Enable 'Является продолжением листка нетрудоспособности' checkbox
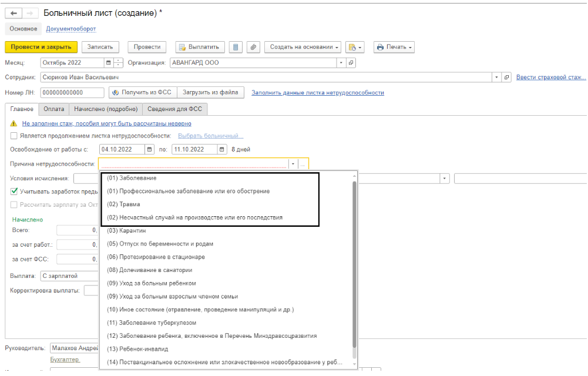588x376 pixels. [14, 136]
